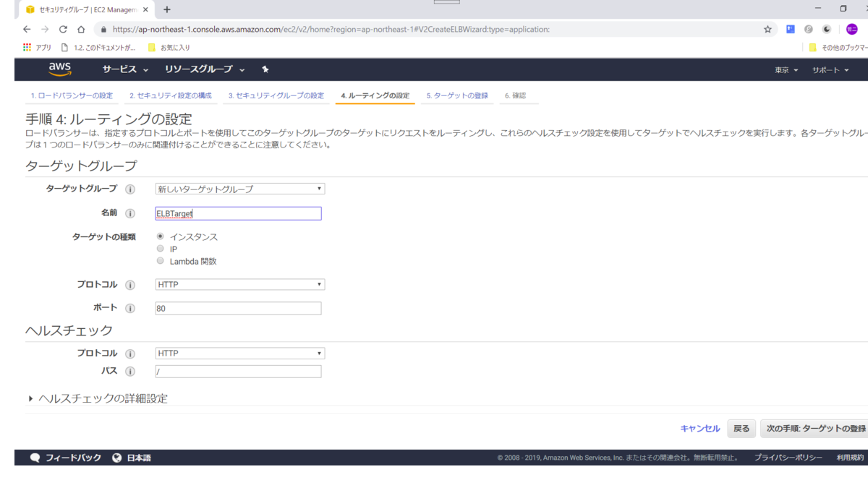868x488 pixels.
Task: Open the pinned shortcuts pin icon
Action: click(264, 69)
